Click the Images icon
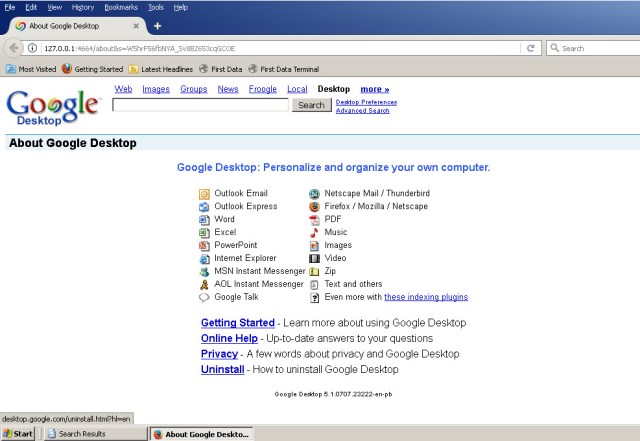The height and width of the screenshot is (441, 640). point(314,246)
